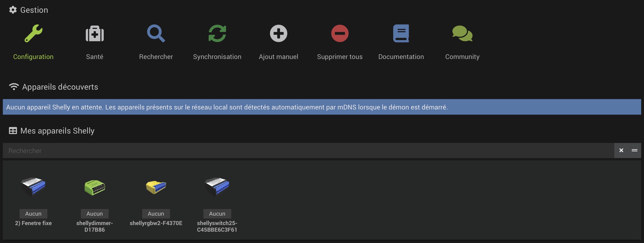
Task: Click the Ajout manuel label
Action: [x=278, y=57]
